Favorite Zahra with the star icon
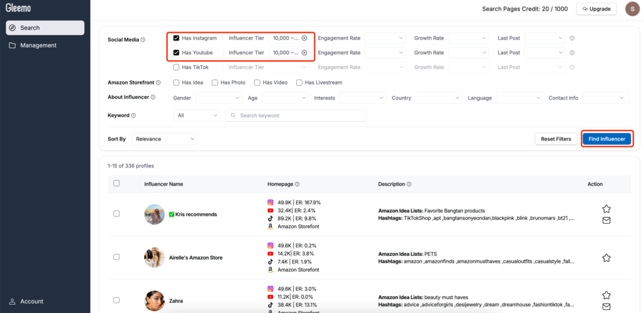 606,295
